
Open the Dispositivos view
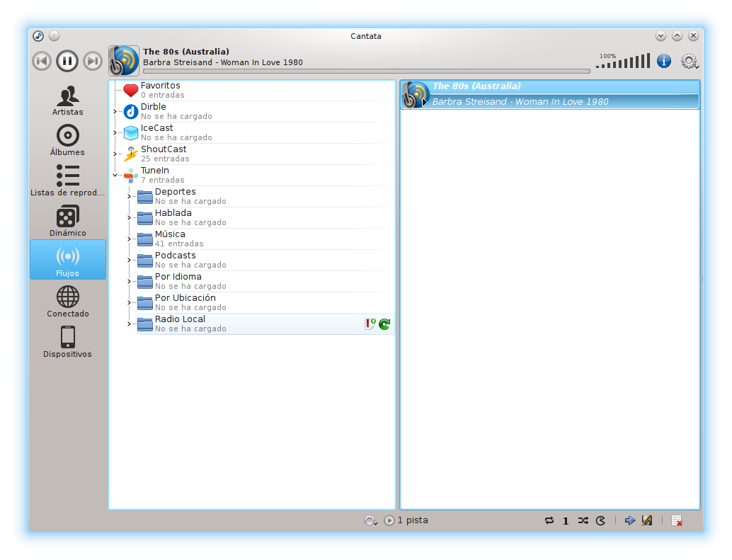68,342
